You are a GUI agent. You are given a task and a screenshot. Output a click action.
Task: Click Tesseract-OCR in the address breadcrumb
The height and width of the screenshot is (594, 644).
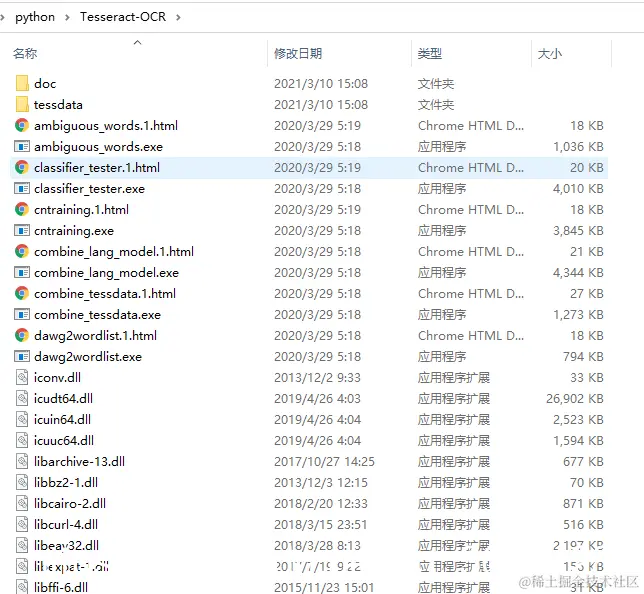(x=123, y=16)
